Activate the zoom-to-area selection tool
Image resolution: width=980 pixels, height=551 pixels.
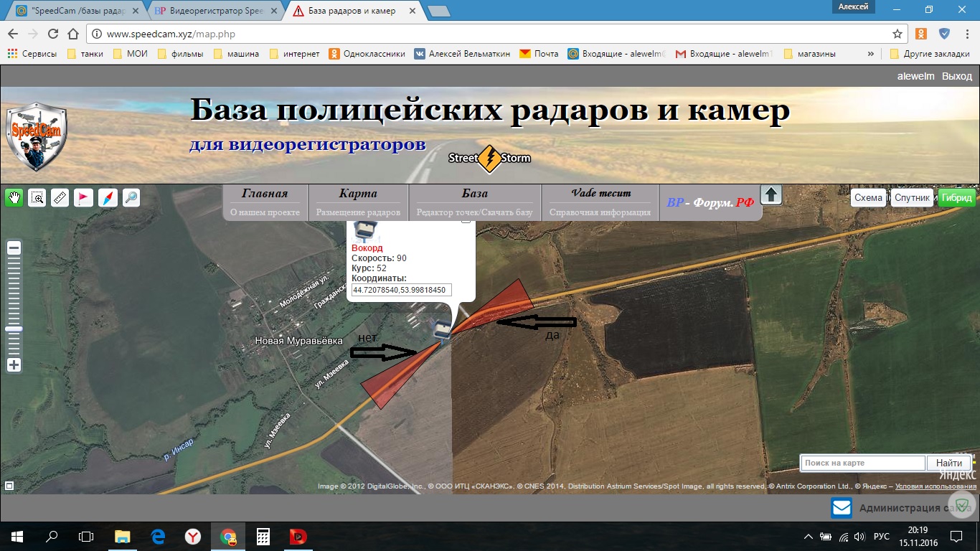[x=37, y=198]
